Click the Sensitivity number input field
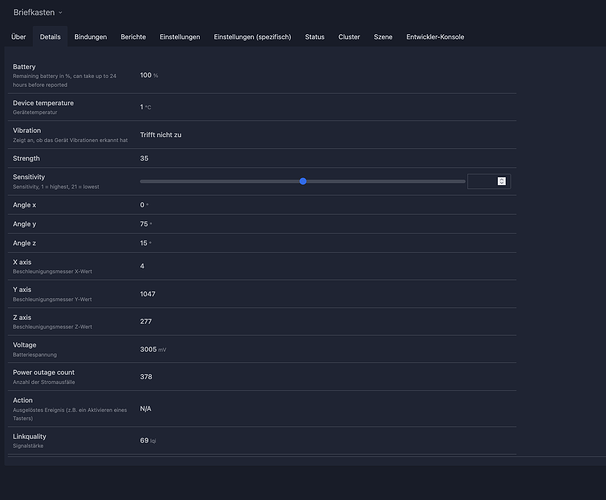This screenshot has height=500, width=606. [489, 181]
